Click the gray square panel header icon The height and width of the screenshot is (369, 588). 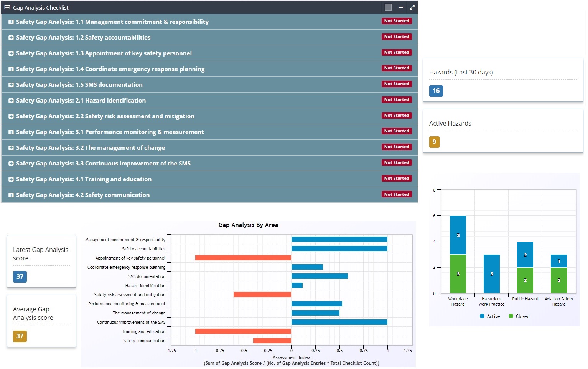pos(388,7)
